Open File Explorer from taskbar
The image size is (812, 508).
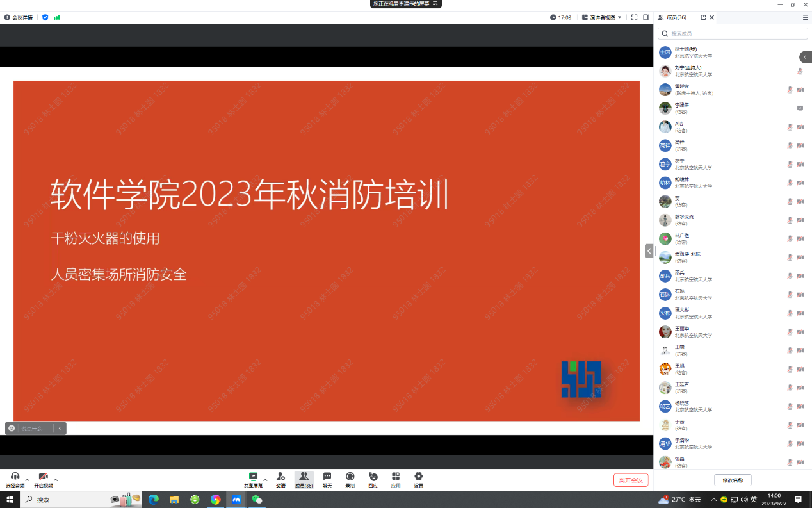[x=174, y=500]
